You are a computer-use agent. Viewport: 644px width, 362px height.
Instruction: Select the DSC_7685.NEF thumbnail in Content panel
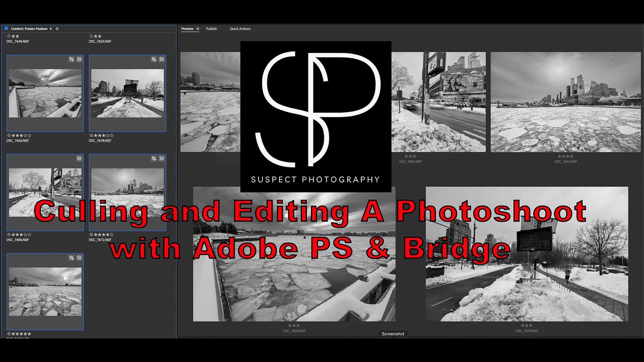pyautogui.click(x=45, y=193)
